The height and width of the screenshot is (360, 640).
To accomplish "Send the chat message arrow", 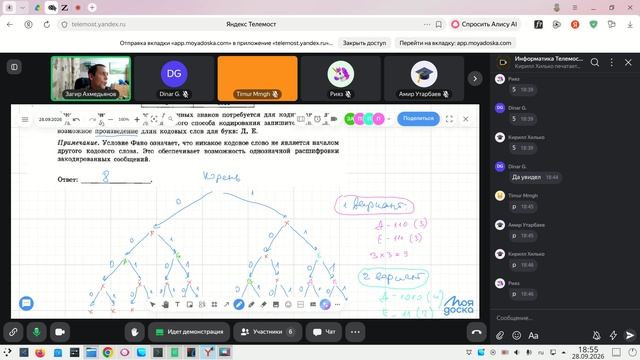I will tap(630, 336).
